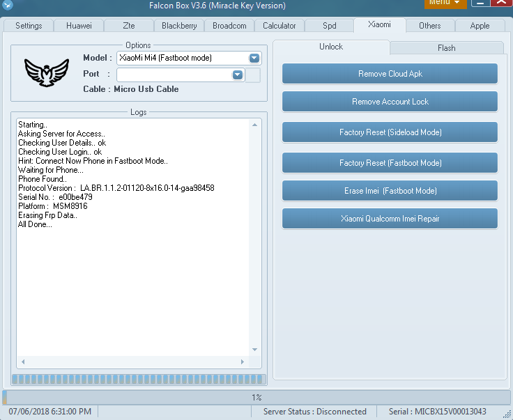The height and width of the screenshot is (420, 513).
Task: Click 'Server Status : Disconnected' in status bar
Action: tap(315, 412)
